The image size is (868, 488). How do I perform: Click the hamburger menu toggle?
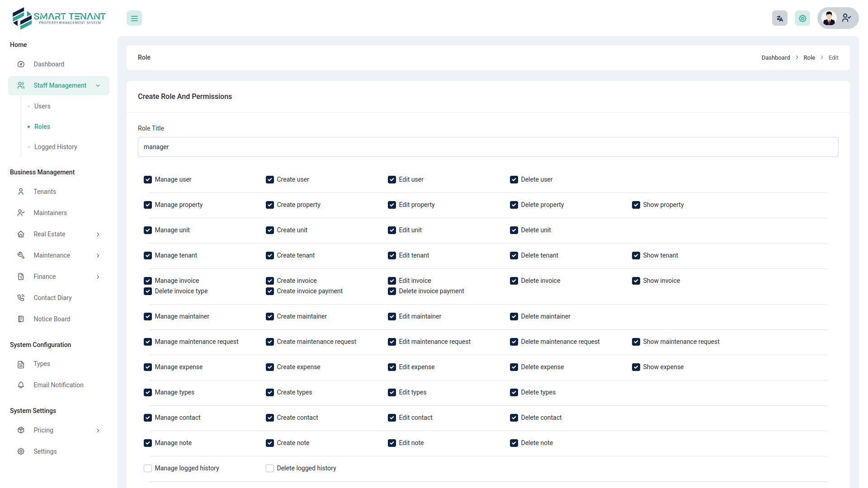coord(134,18)
